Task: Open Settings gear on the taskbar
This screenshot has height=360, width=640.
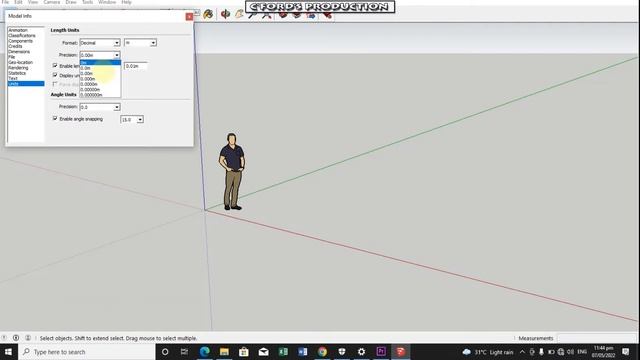Action: [x=361, y=352]
